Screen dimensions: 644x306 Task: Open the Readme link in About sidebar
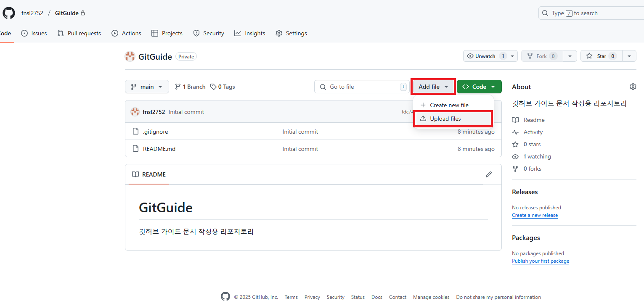[528, 120]
